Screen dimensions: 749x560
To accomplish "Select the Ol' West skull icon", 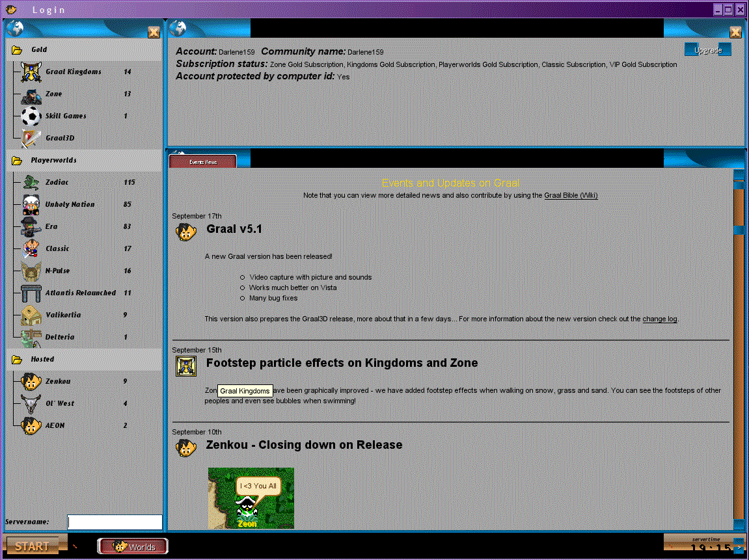I will click(x=31, y=404).
